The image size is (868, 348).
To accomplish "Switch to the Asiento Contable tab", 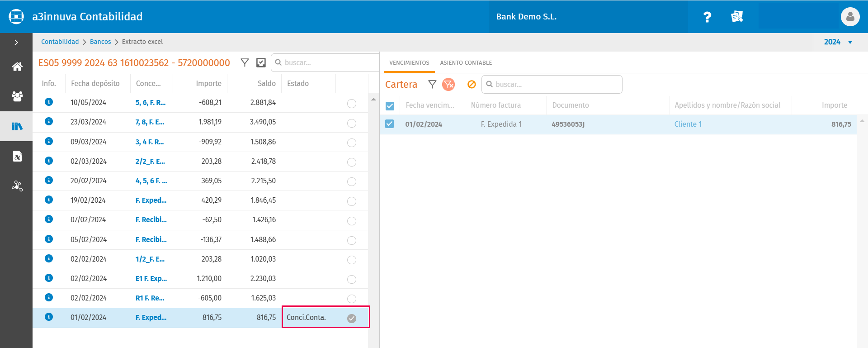I will pyautogui.click(x=466, y=63).
